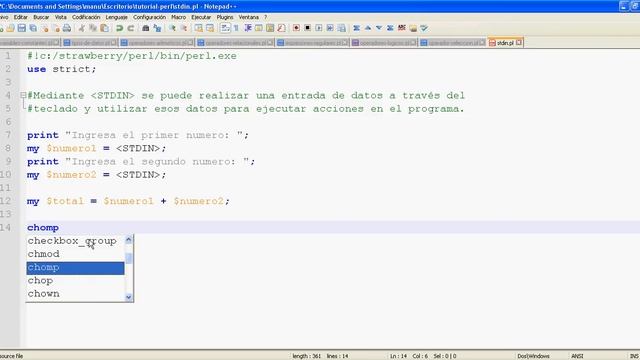Click the autocomplete list scrollbar thumb
The height and width of the screenshot is (360, 640).
coord(129,258)
